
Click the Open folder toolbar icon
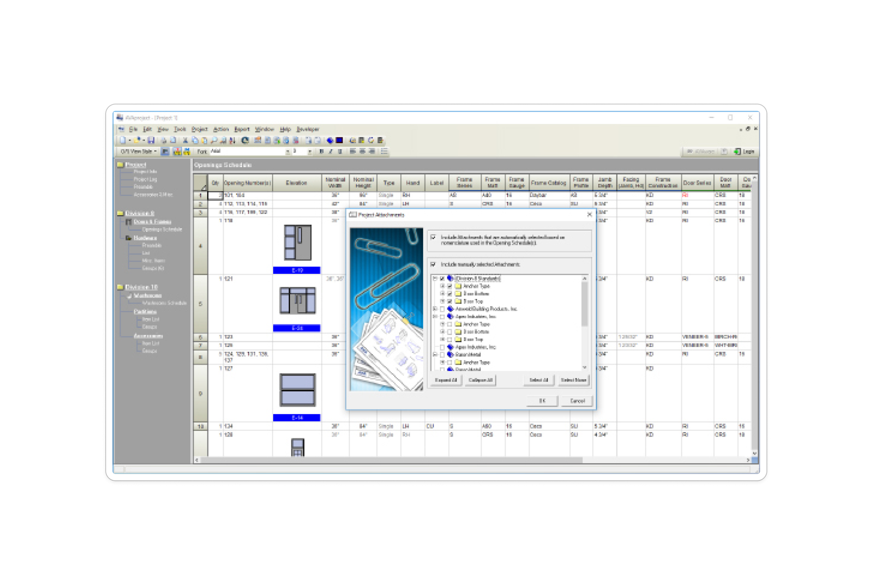[x=137, y=140]
